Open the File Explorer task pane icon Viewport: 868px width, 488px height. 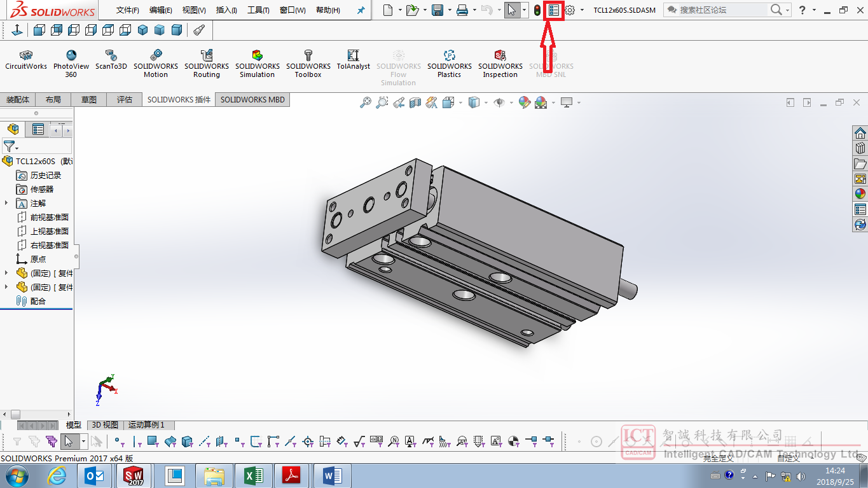[860, 164]
